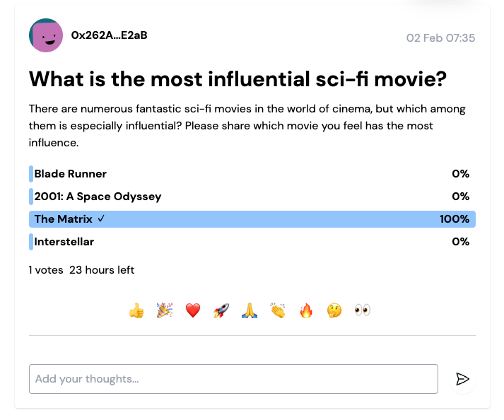Screen dimensions: 504x420
Task: Click the 100% bar for The Matrix
Action: coord(252,219)
